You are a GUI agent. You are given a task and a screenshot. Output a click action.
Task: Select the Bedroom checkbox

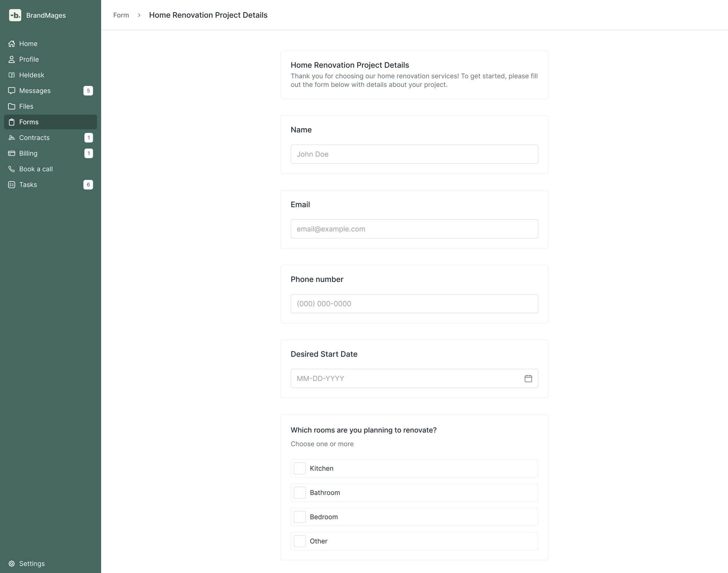tap(300, 517)
